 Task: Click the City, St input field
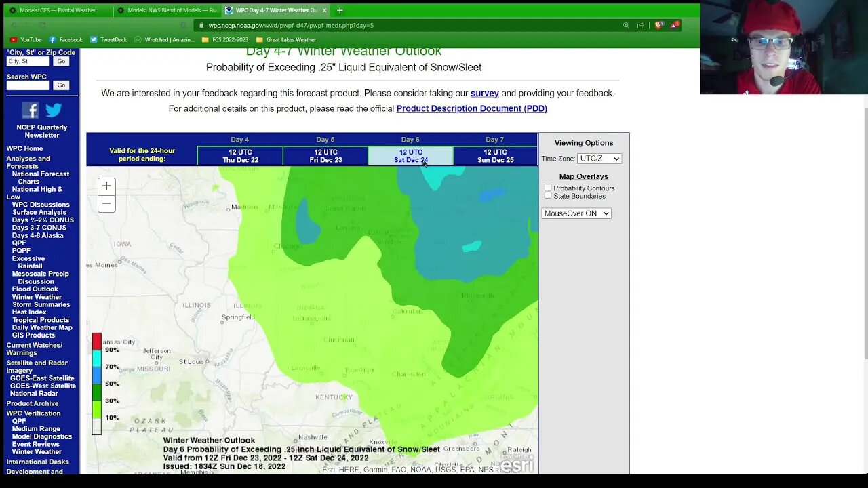28,61
